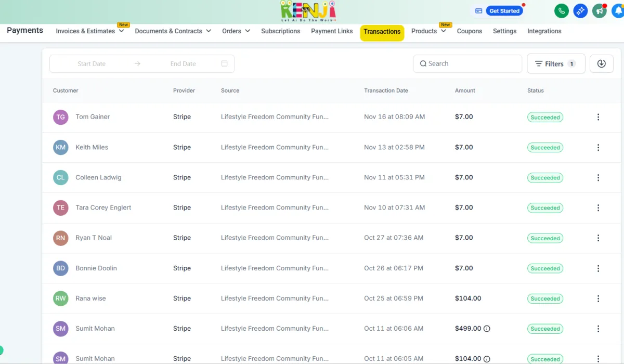Click the source text in Bonnie Doolin row
The image size is (624, 364).
point(275,268)
